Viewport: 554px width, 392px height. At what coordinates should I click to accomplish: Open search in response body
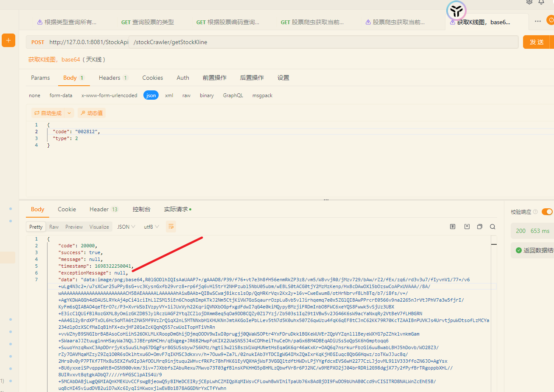click(492, 227)
